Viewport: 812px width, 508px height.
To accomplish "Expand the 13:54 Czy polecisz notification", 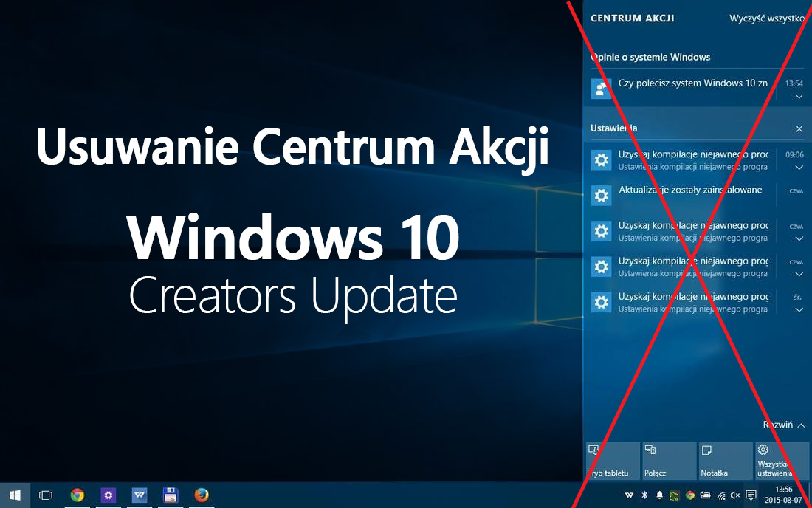I will (x=799, y=97).
